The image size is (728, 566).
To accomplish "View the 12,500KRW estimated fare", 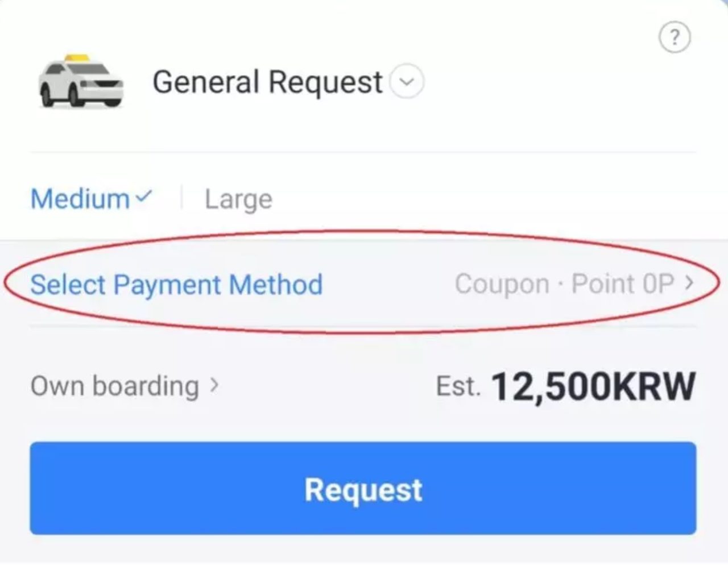I will pos(593,387).
